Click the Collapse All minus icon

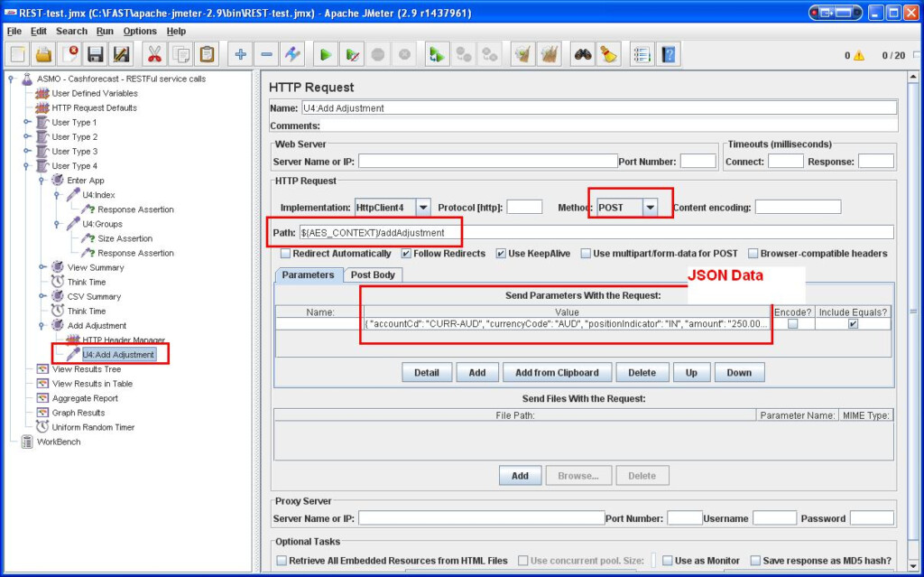(266, 55)
